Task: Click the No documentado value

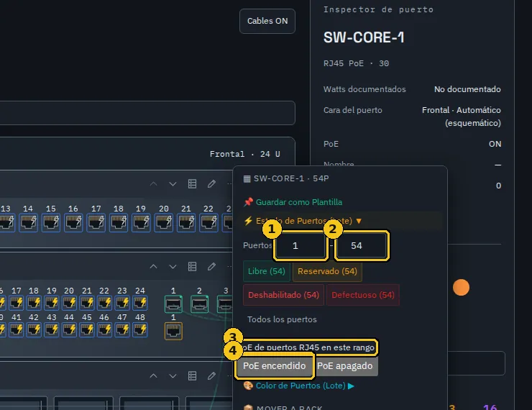Action: [x=467, y=89]
